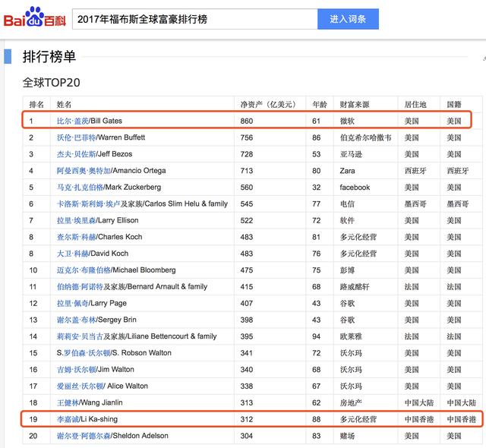This screenshot has width=486, height=448.
Task: Open the 谢尔登·阿德尔森 link
Action: [x=84, y=436]
